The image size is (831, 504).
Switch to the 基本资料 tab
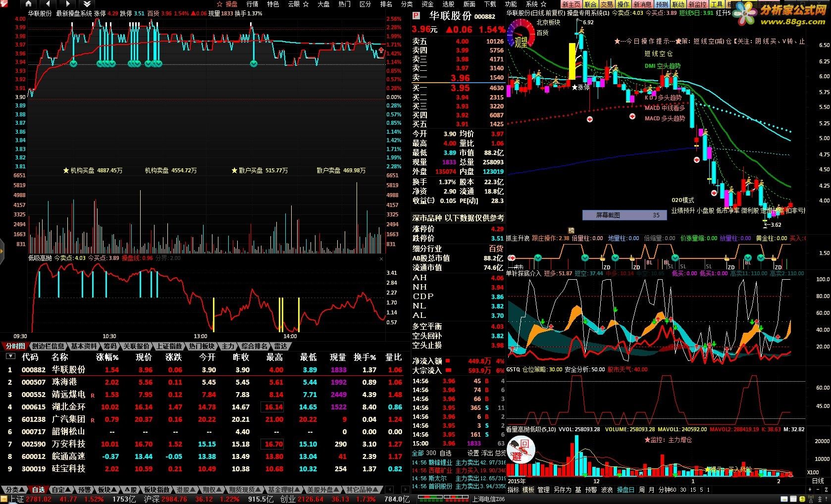(x=84, y=346)
